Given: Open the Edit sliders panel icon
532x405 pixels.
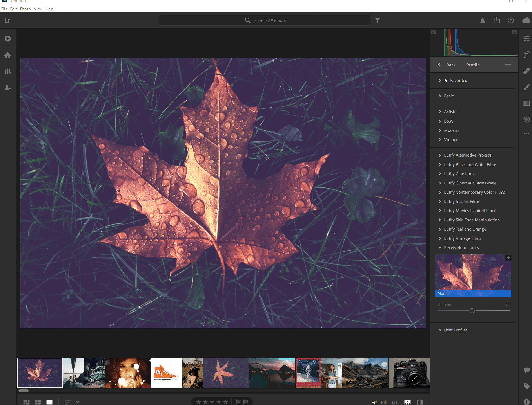Looking at the screenshot, I should tap(526, 38).
